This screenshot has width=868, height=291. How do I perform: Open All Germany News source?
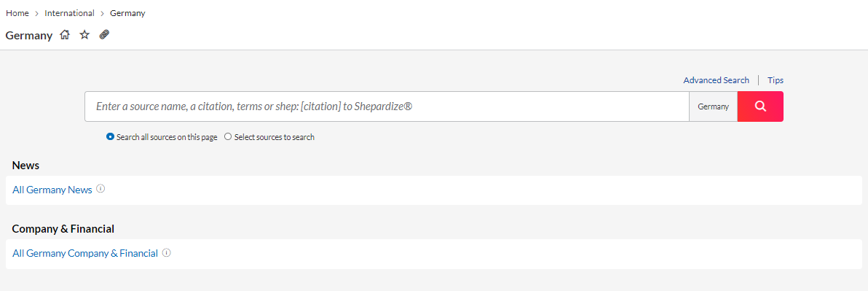pyautogui.click(x=52, y=190)
